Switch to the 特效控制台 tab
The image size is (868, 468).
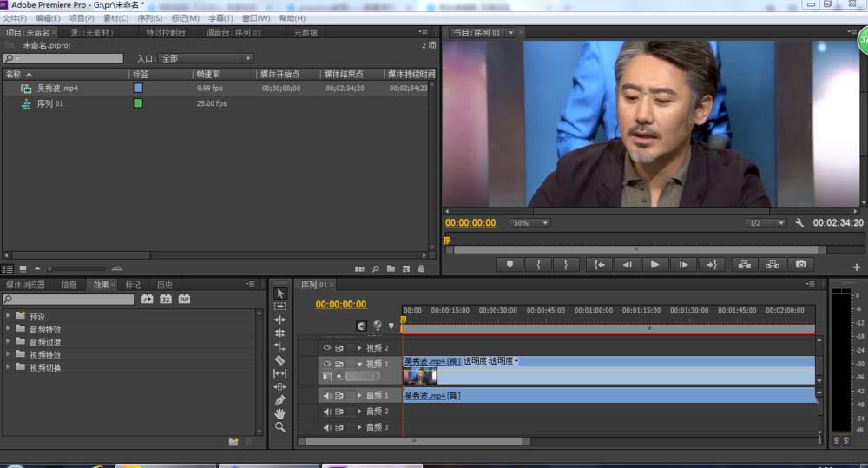[x=166, y=33]
